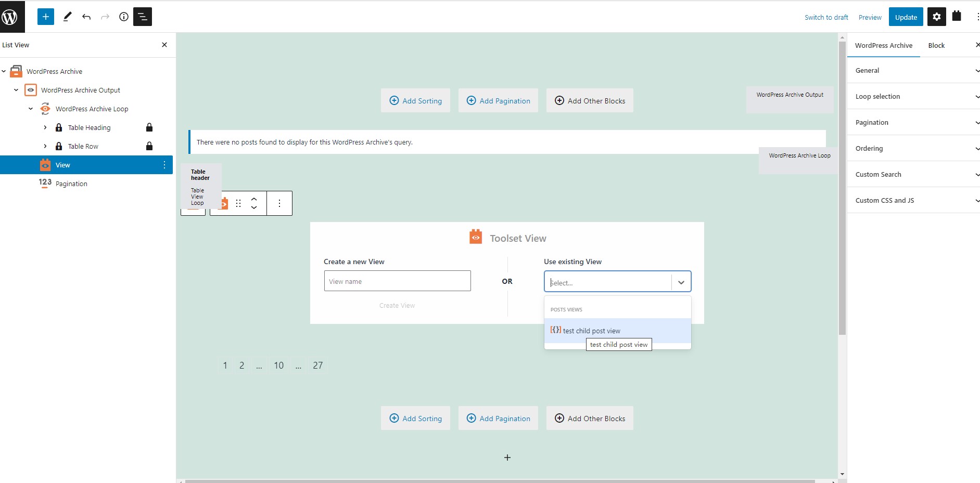Click block toolbar three-dot options
This screenshot has width=980, height=483.
tap(279, 203)
